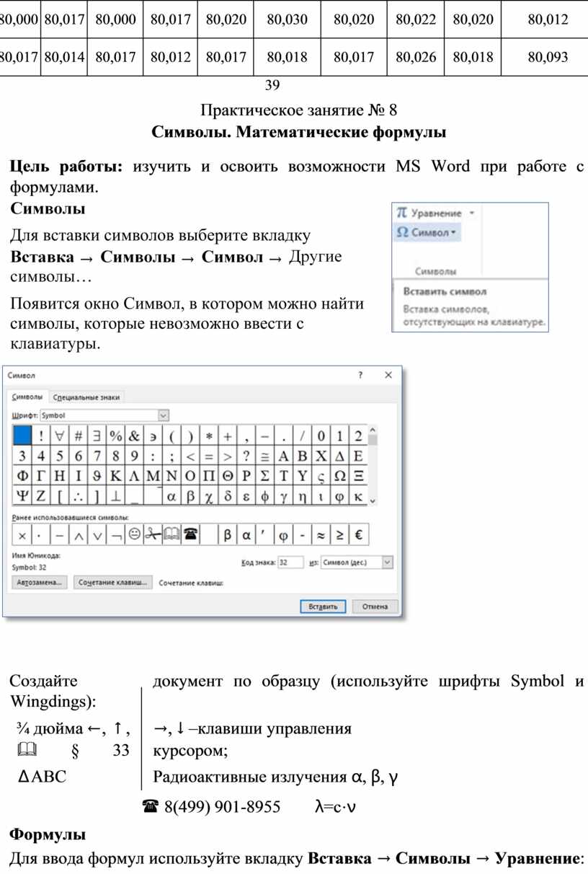
Task: Close the Символ dialog window
Action: 388,375
